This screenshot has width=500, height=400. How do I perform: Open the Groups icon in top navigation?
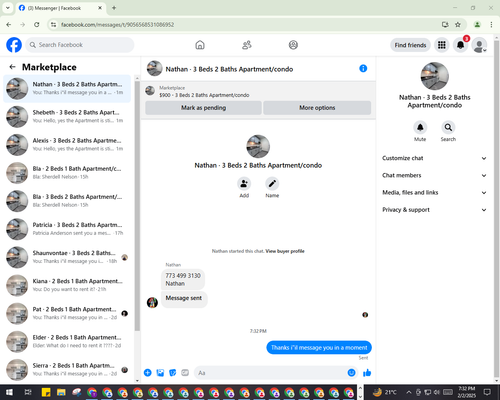pyautogui.click(x=293, y=45)
